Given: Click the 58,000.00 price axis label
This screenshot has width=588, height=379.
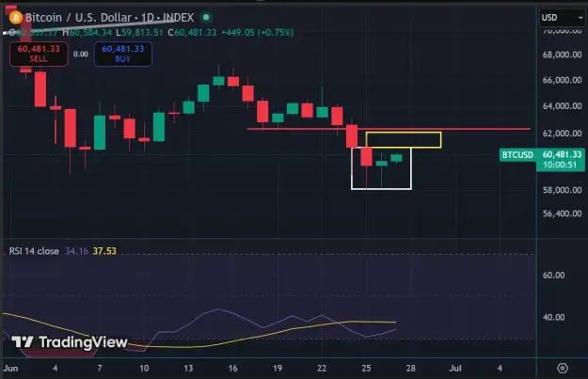Looking at the screenshot, I should [x=562, y=190].
